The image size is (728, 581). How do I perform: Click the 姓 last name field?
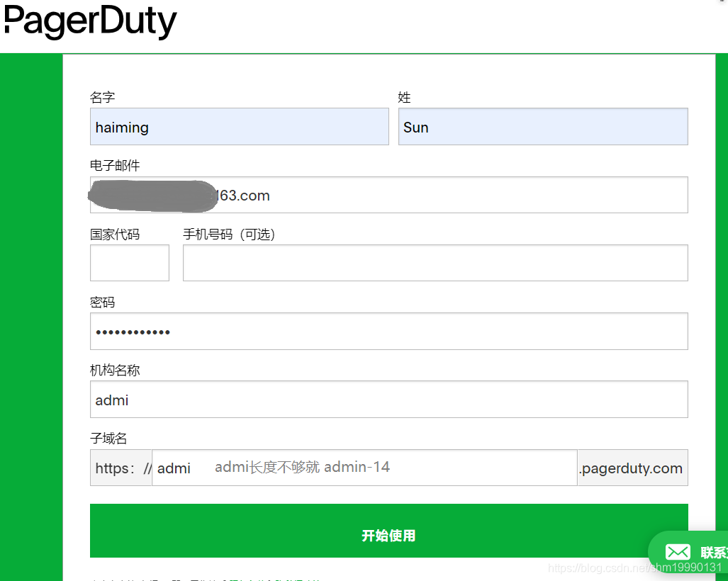tap(543, 127)
